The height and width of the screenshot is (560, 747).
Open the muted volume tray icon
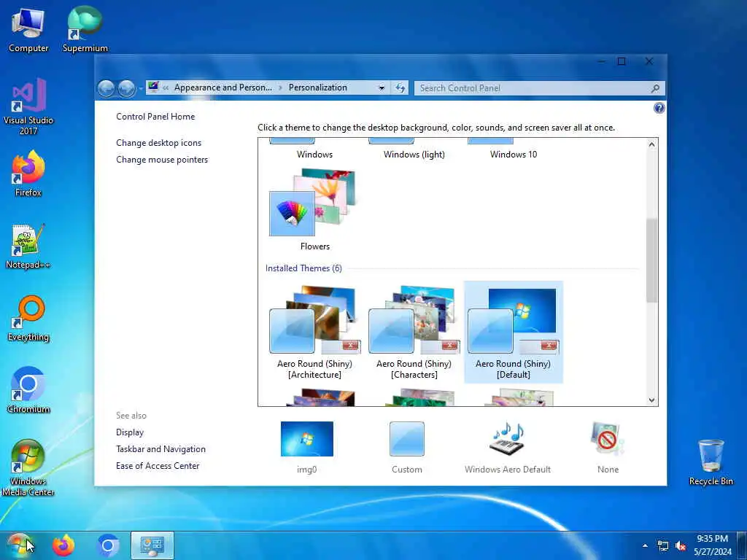(x=681, y=545)
